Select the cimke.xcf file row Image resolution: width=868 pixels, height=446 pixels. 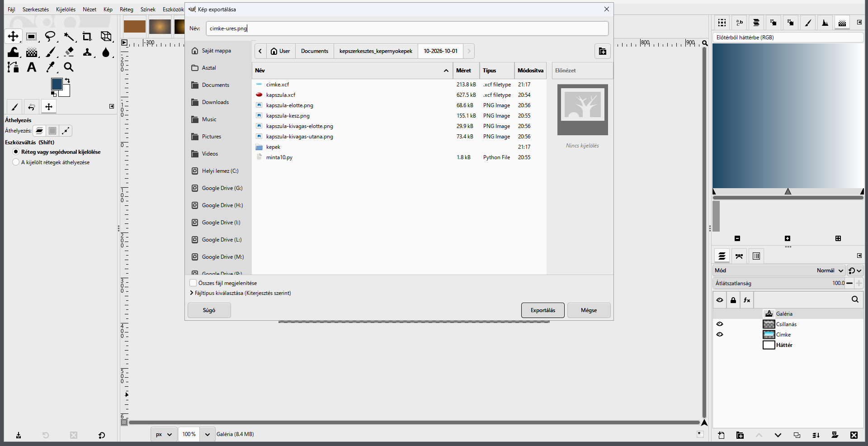399,85
